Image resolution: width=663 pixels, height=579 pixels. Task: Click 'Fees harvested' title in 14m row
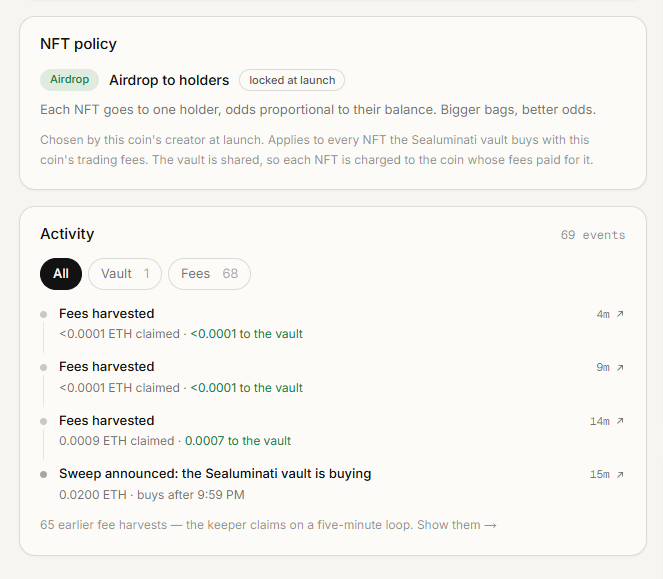coord(107,421)
